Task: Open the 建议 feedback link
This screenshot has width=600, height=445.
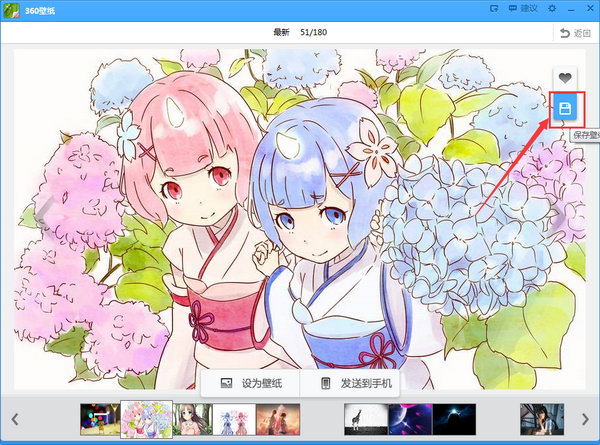Action: pos(523,8)
